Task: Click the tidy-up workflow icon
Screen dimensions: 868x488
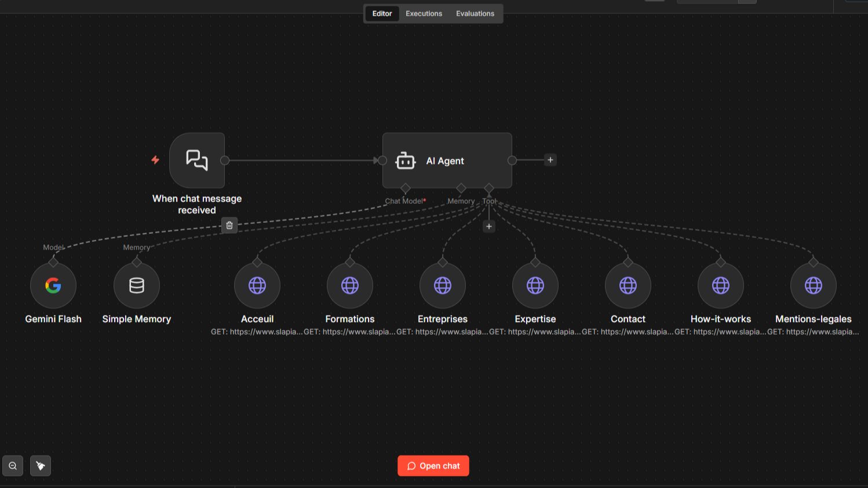Action: click(x=40, y=465)
